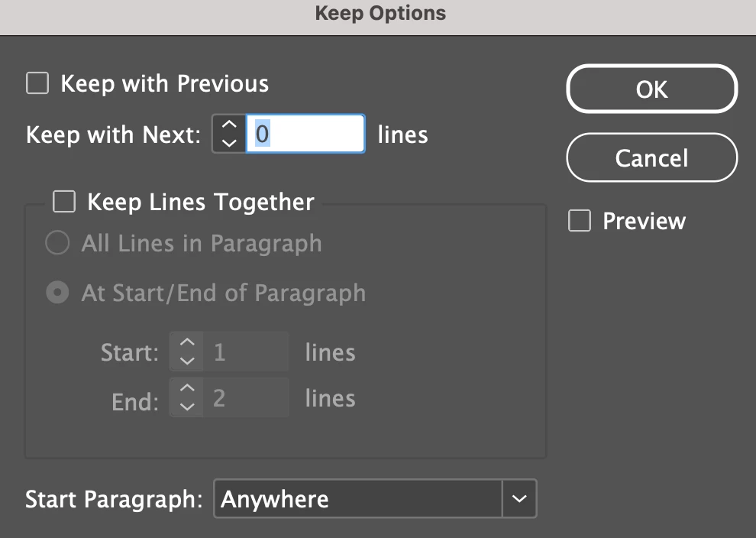Screen dimensions: 756x538
Task: Toggle the Keep Lines Together checkbox
Action: point(63,202)
